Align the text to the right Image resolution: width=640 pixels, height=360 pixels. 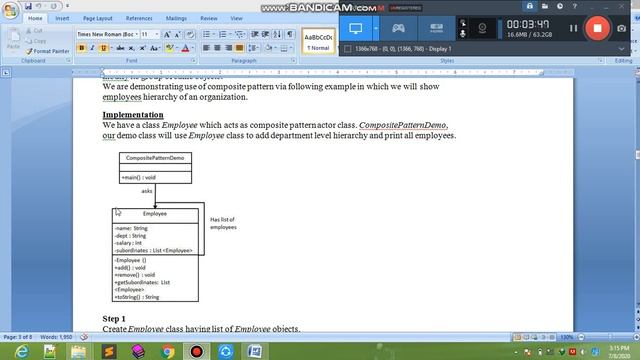coord(228,48)
